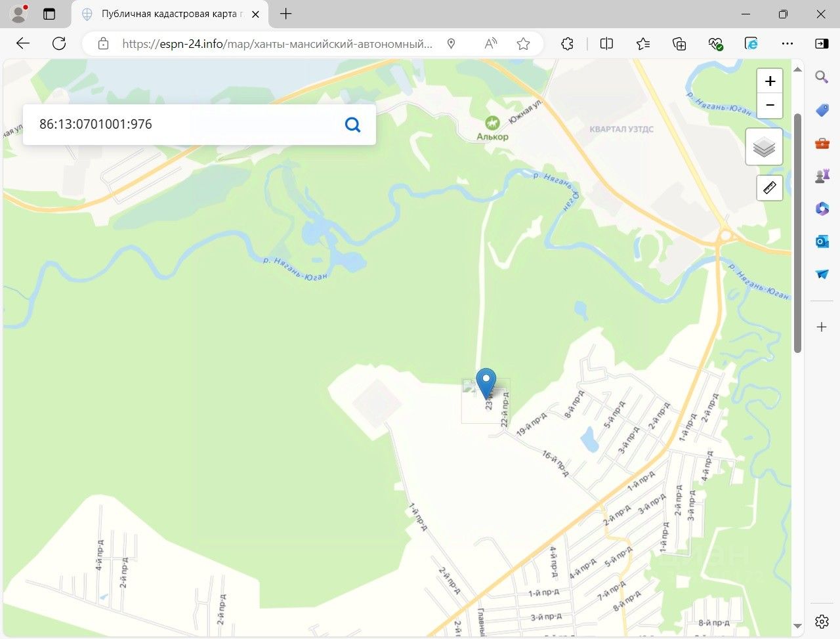The height and width of the screenshot is (639, 840).
Task: Toggle Read aloud icon in address bar
Action: [x=490, y=44]
